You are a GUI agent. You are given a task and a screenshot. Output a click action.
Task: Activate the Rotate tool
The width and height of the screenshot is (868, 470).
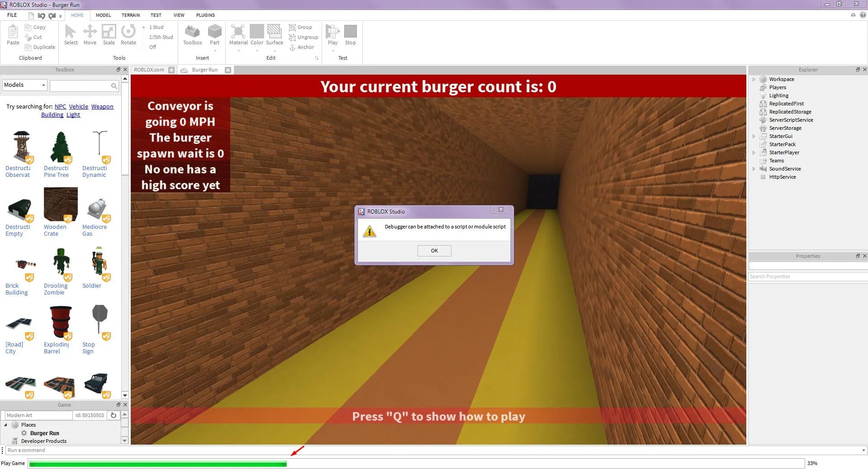(128, 35)
